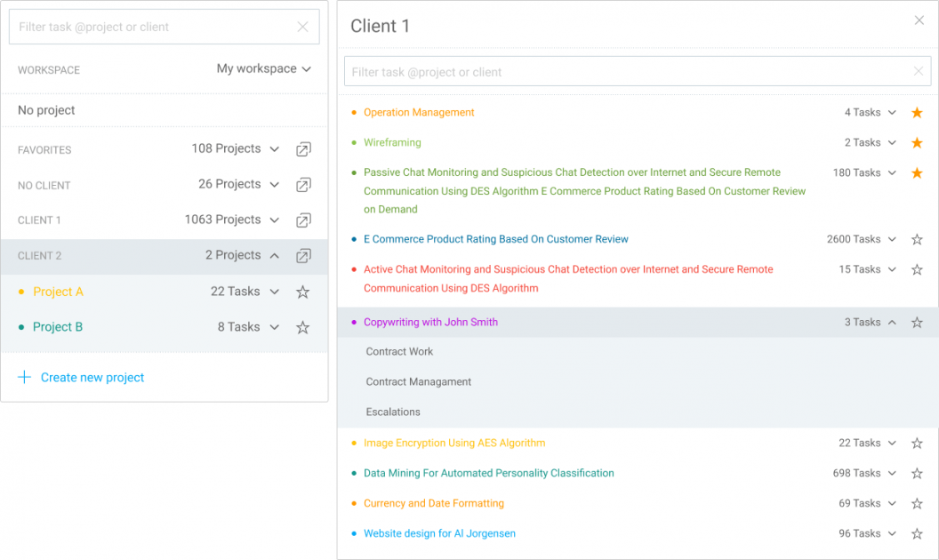
Task: Click magenta color dot beside Copywriting project
Action: point(354,323)
